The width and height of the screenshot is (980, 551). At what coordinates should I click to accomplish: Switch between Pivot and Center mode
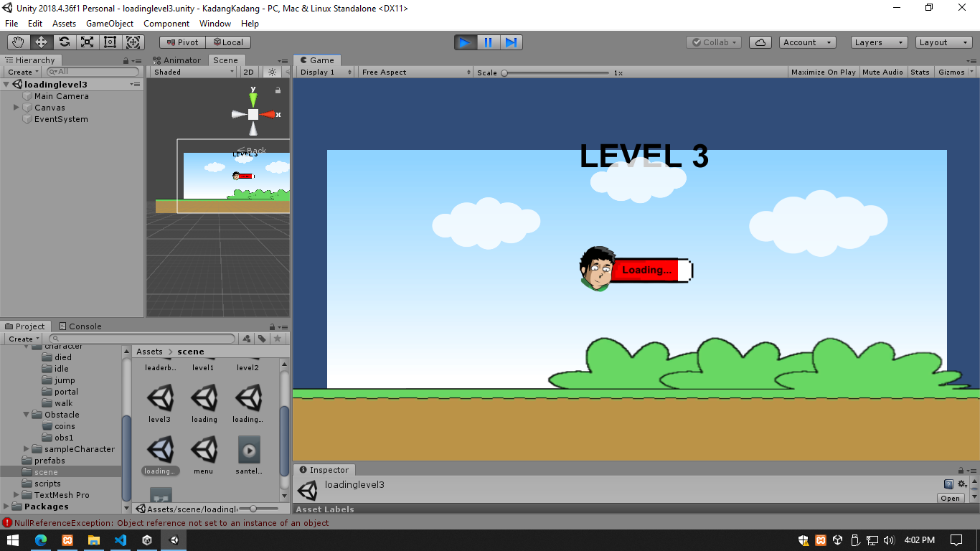pyautogui.click(x=182, y=42)
